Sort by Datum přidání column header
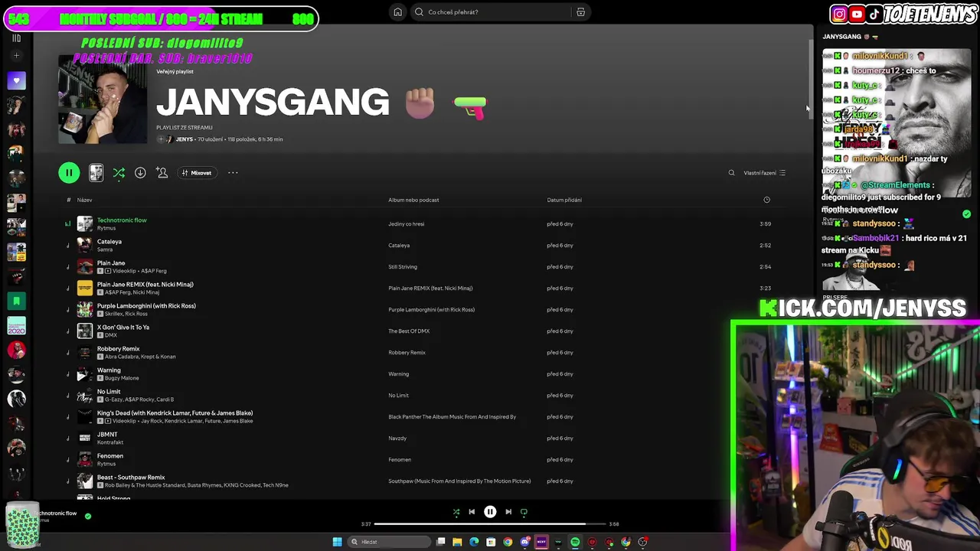 click(x=564, y=200)
